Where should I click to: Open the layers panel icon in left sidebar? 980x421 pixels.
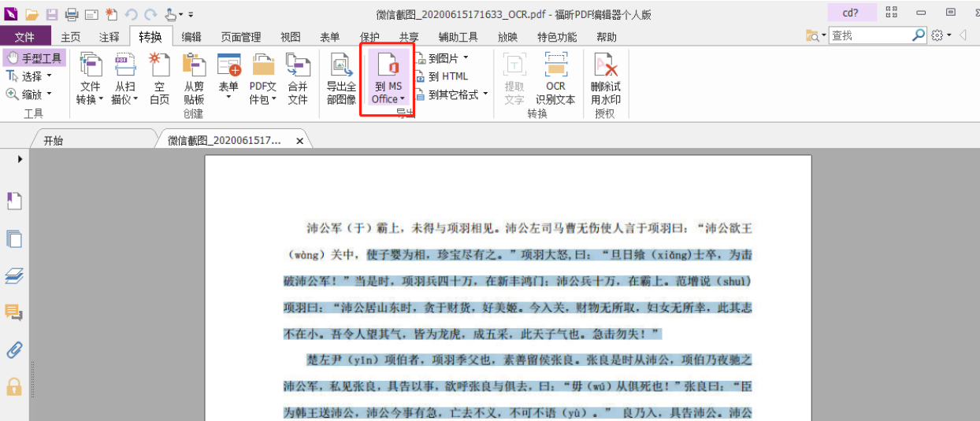tap(14, 276)
